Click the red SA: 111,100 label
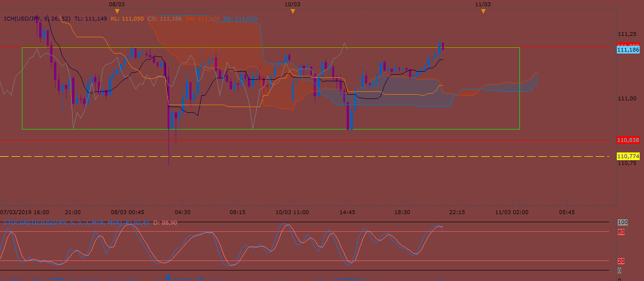Screen dimensions: 644x281 tap(202, 19)
